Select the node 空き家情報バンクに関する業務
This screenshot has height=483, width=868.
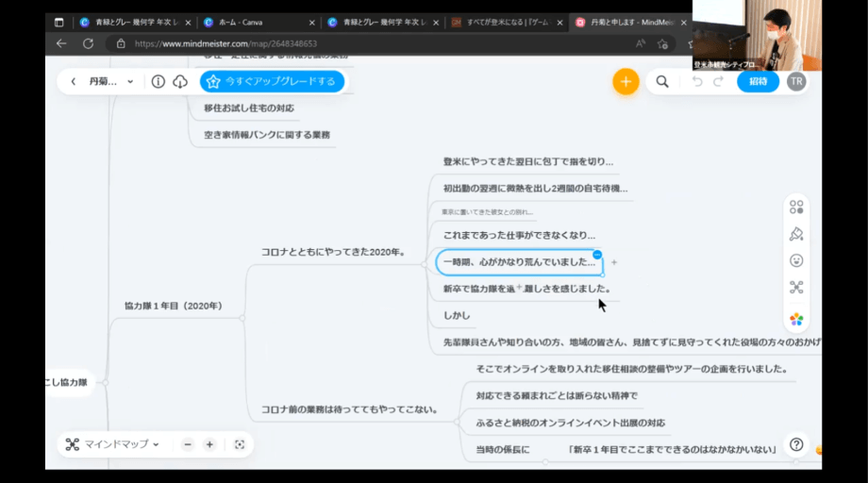(267, 135)
